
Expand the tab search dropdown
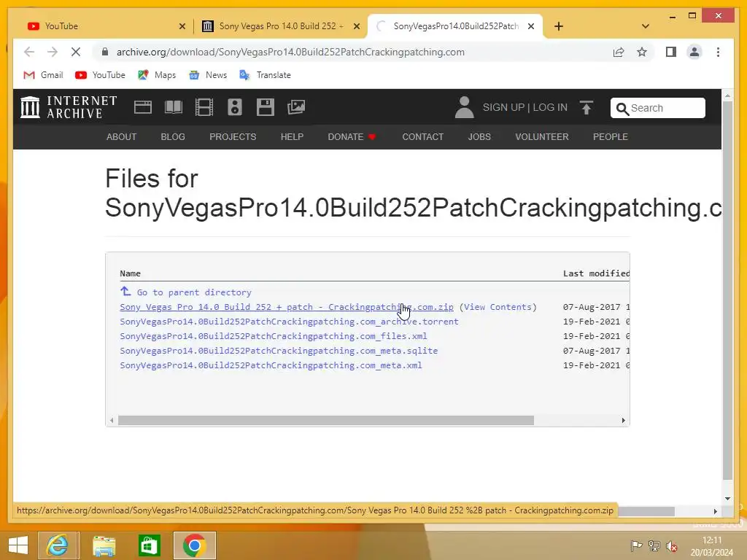[x=646, y=26]
